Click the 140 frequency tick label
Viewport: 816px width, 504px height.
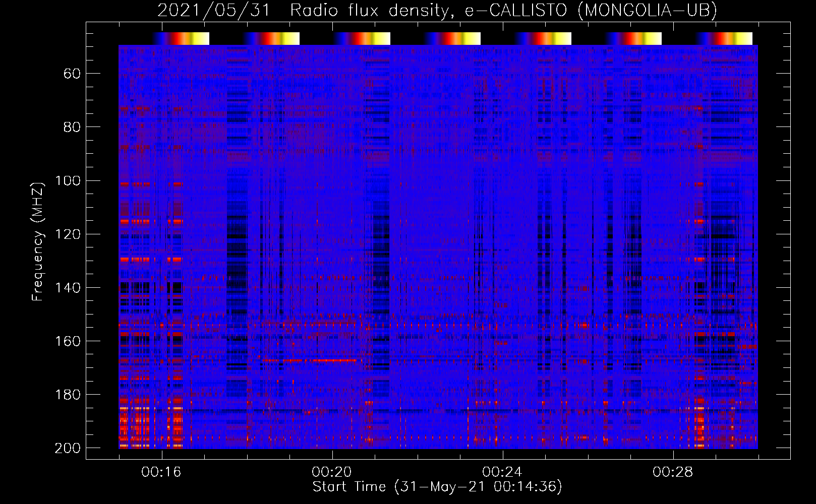(x=68, y=287)
